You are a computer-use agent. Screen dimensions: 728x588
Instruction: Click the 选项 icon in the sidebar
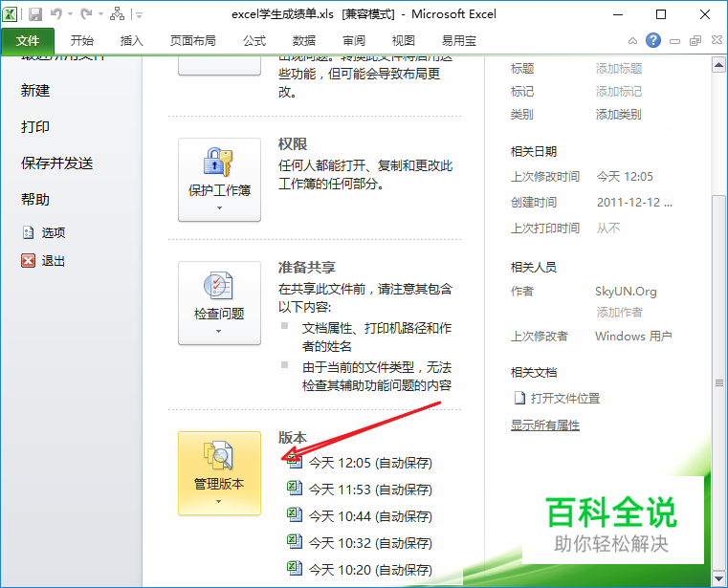tap(28, 232)
